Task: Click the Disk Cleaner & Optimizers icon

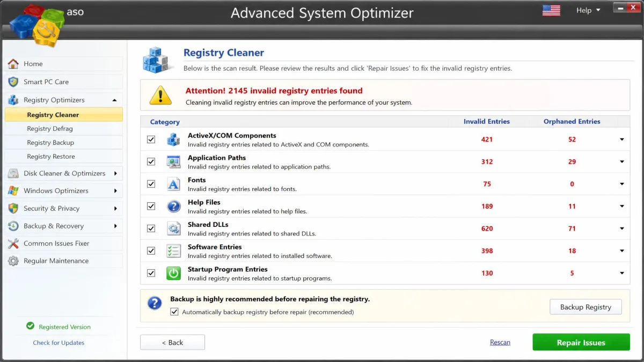Action: tap(13, 173)
